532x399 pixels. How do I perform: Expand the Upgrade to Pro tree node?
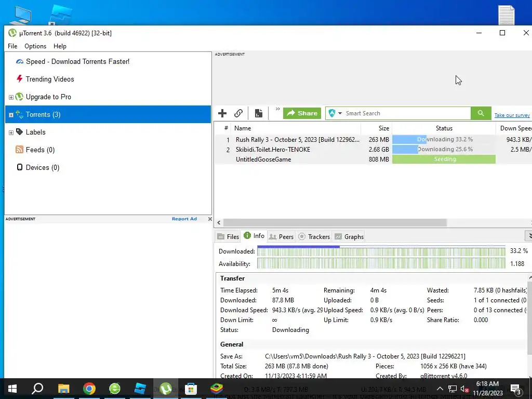[11, 97]
